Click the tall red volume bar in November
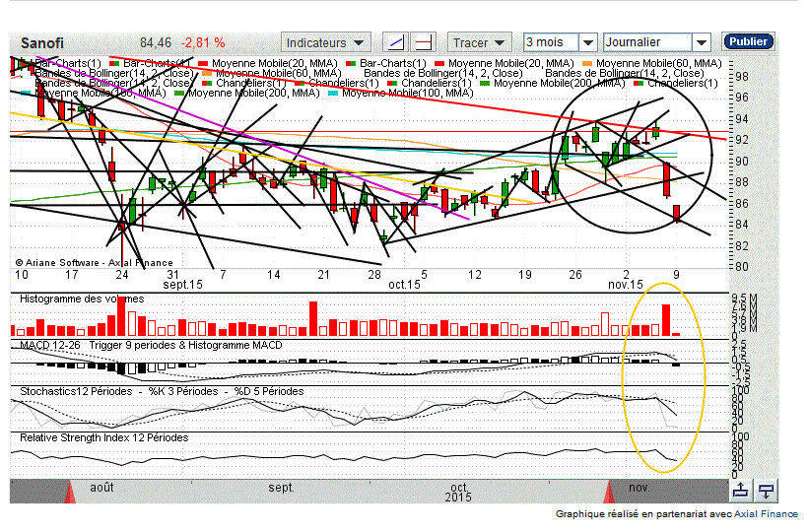 (x=666, y=320)
